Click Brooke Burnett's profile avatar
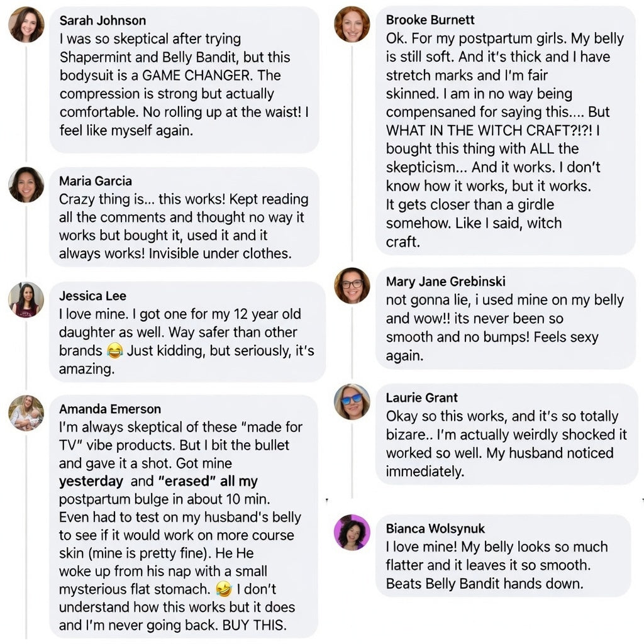644x644 pixels. 352,25
